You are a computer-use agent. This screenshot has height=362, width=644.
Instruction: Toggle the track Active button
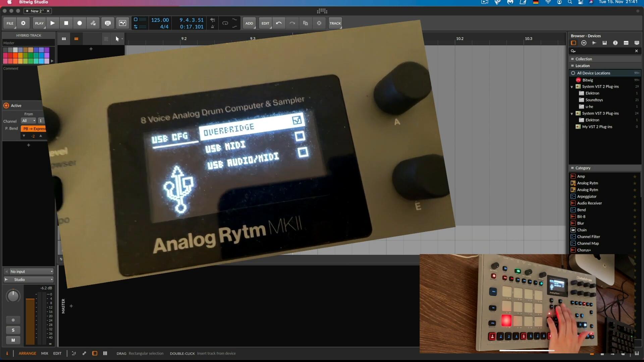6,106
